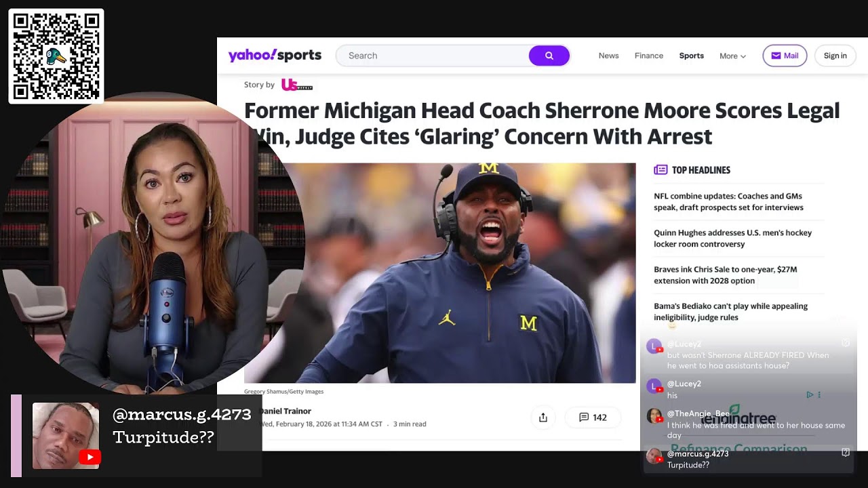The image size is (868, 488).
Task: Click 'Turpitude??' message in the chat list
Action: pyautogui.click(x=688, y=466)
